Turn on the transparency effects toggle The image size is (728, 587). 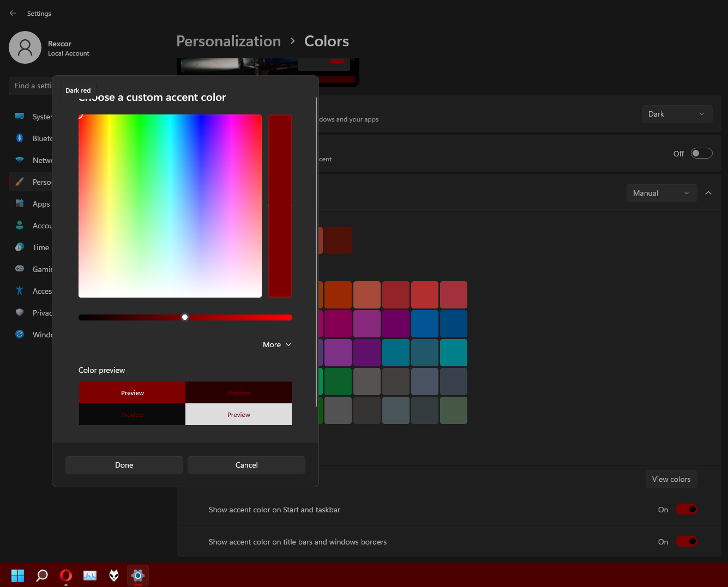(x=701, y=154)
